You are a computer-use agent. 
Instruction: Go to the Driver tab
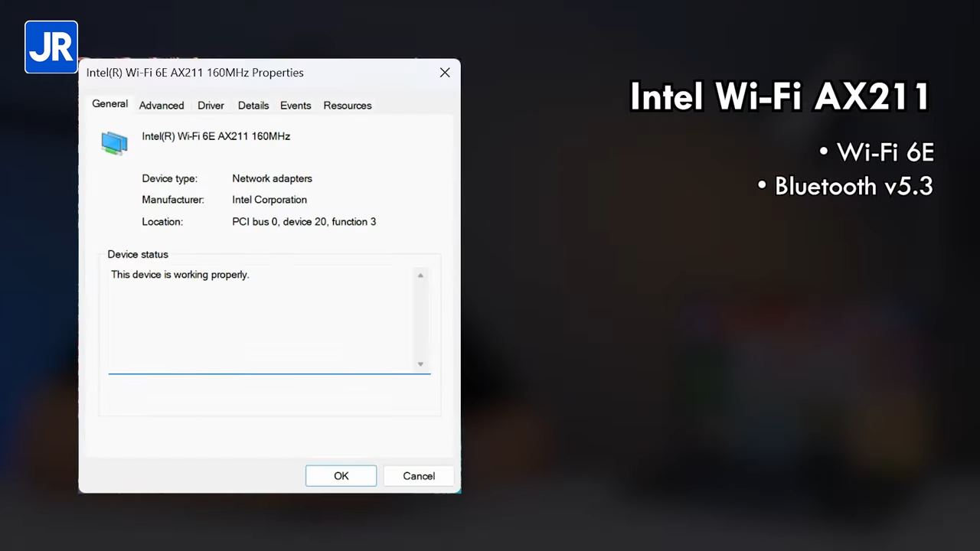pyautogui.click(x=211, y=106)
